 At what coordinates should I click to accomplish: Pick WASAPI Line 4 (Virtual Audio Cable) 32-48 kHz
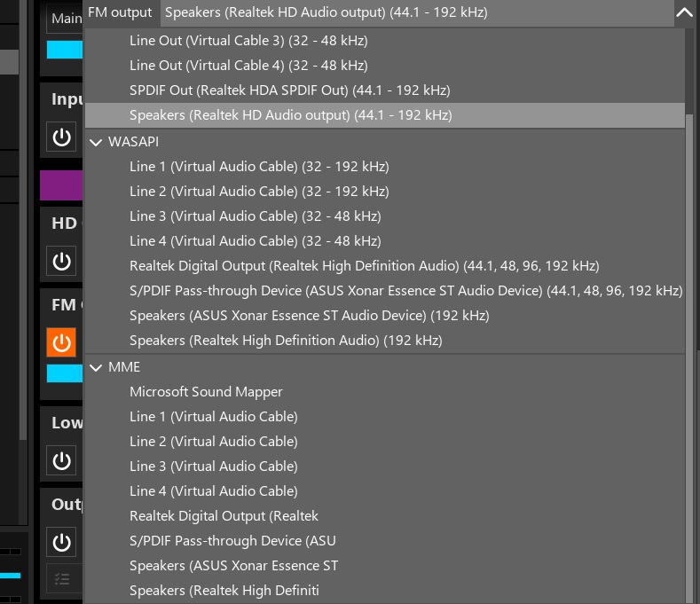(x=385, y=241)
